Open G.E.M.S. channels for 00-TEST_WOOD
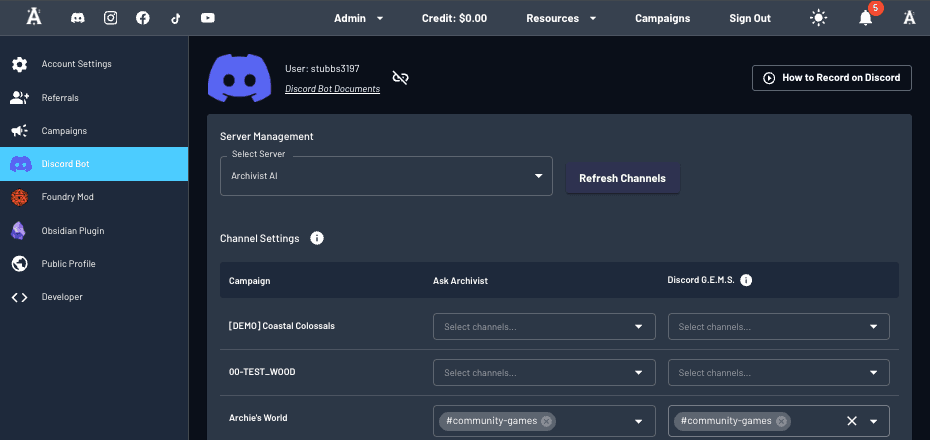The height and width of the screenshot is (440, 930). [x=779, y=373]
